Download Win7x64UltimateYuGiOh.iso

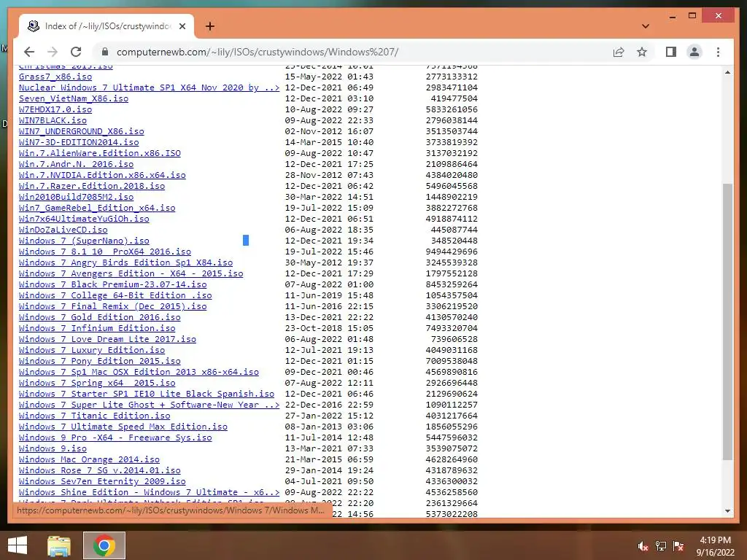84,219
